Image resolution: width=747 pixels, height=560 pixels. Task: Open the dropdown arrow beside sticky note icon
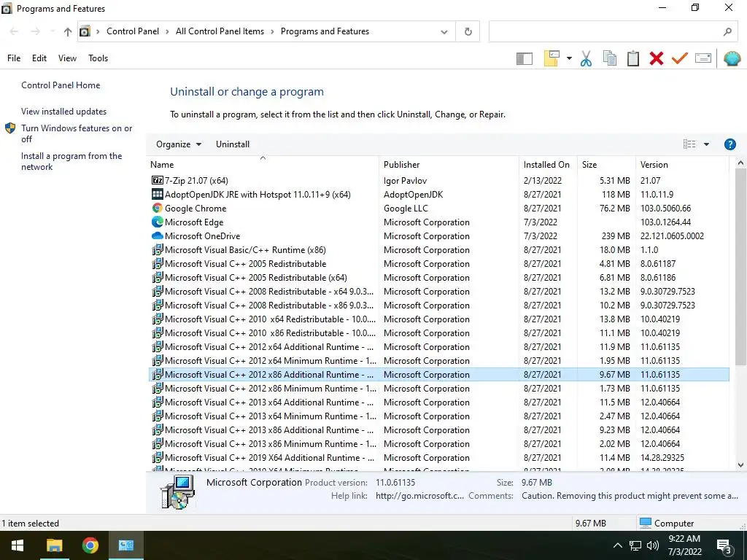point(569,58)
